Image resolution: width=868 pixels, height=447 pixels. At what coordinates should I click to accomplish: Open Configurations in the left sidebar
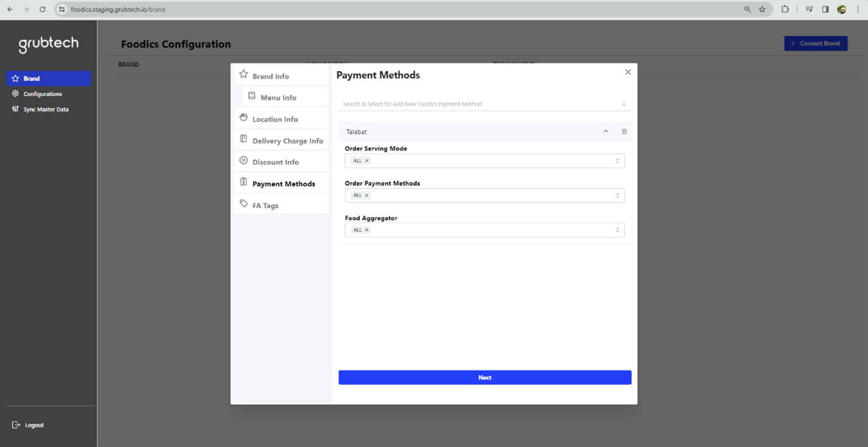(x=42, y=94)
